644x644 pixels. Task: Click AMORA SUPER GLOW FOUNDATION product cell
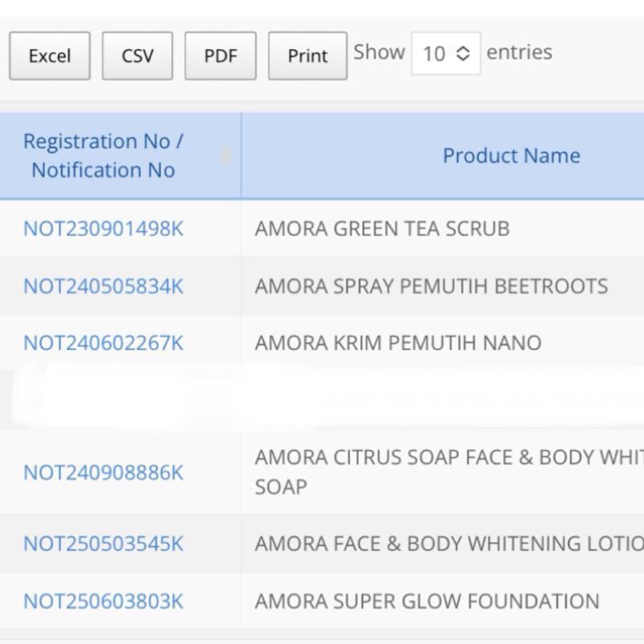coord(427,601)
